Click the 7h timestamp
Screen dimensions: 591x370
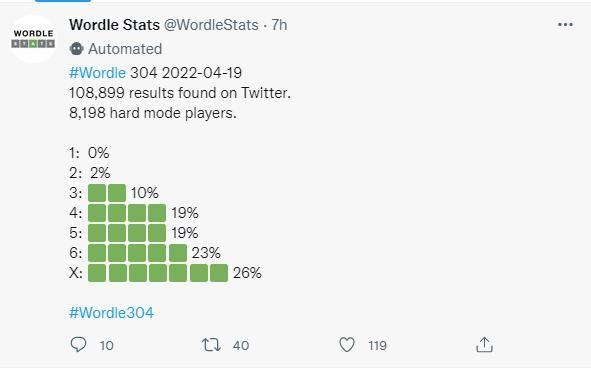click(279, 25)
